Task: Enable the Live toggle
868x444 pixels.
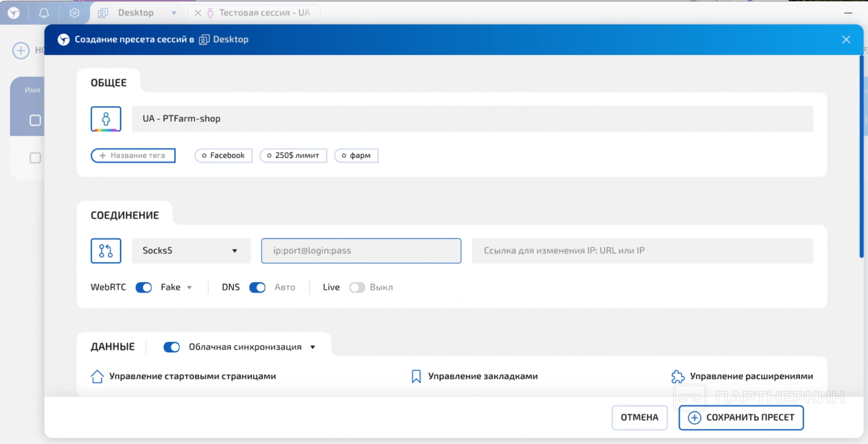Action: (x=357, y=288)
